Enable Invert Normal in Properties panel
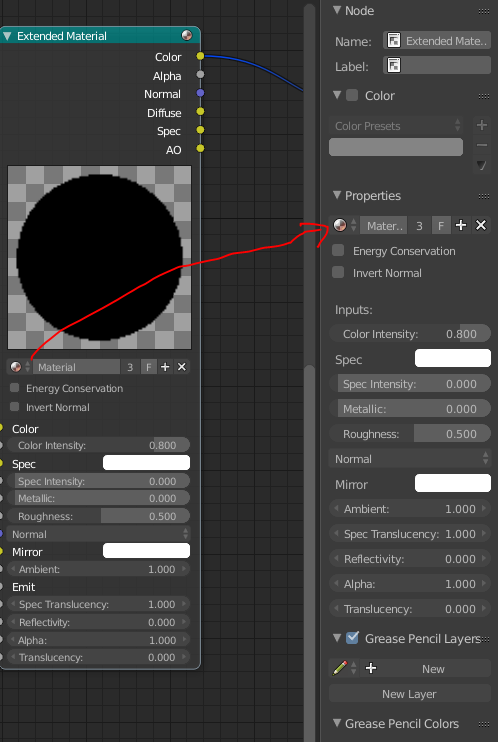Image resolution: width=498 pixels, height=742 pixels. pos(338,272)
